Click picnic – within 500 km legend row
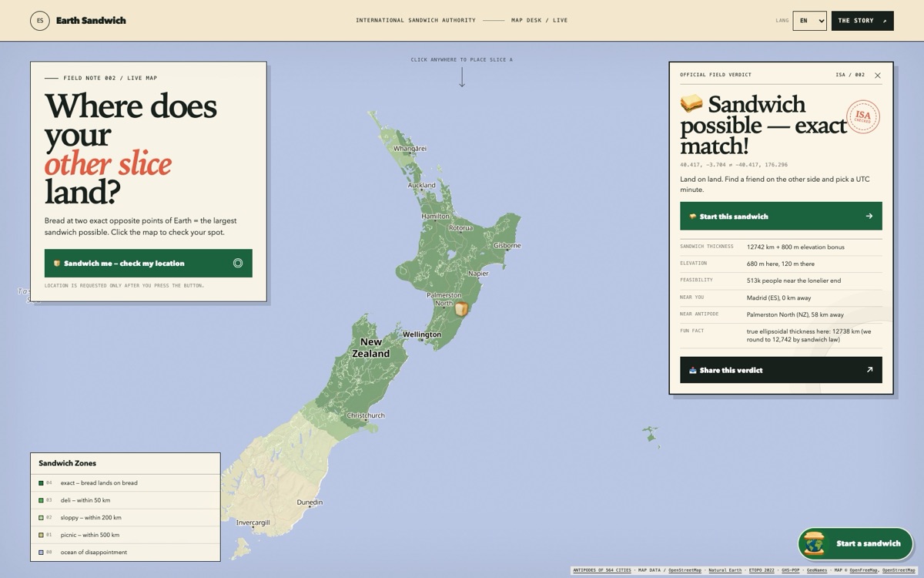This screenshot has width=924, height=578. (x=126, y=535)
